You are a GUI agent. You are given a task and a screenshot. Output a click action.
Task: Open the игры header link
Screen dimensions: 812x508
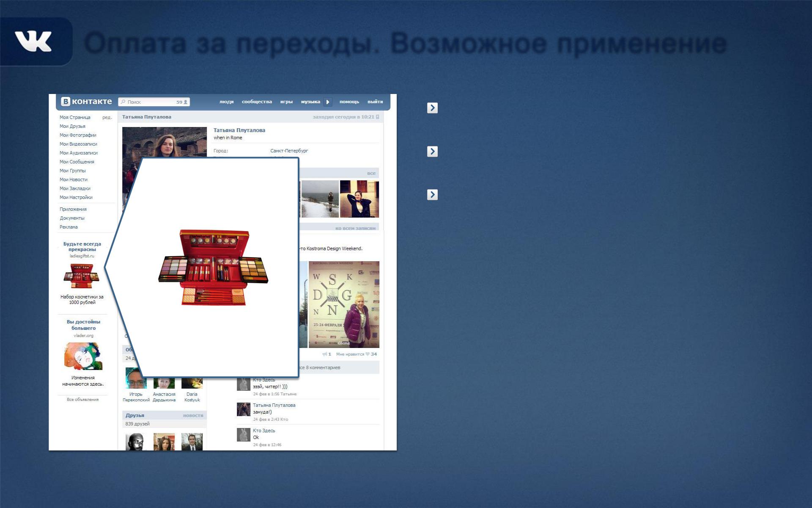coord(286,102)
